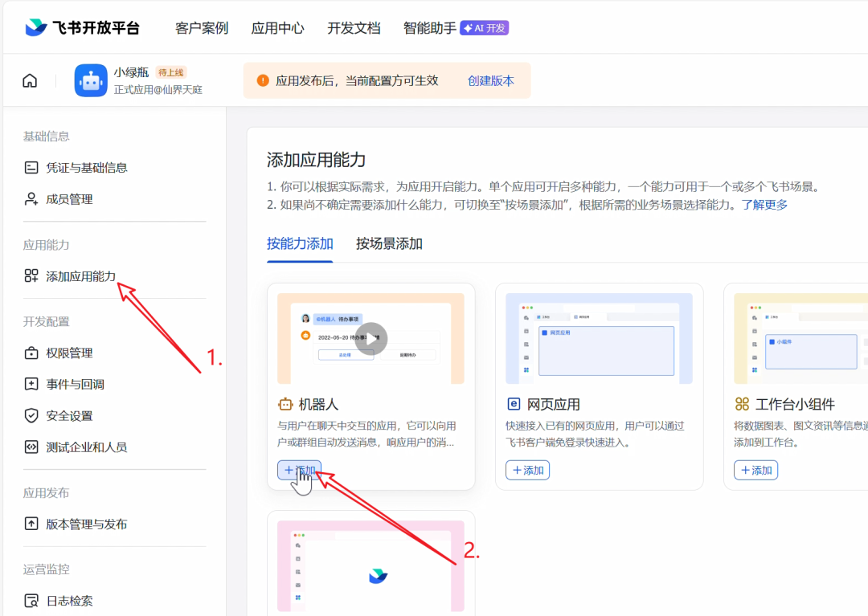Switch to 按场景添加 tab
Image resolution: width=868 pixels, height=616 pixels.
[x=389, y=243]
